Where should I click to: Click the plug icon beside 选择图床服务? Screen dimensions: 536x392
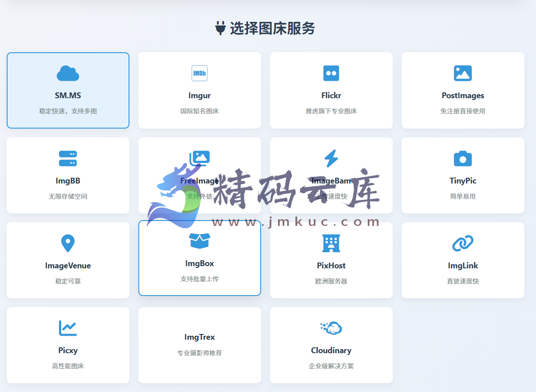[x=220, y=28]
